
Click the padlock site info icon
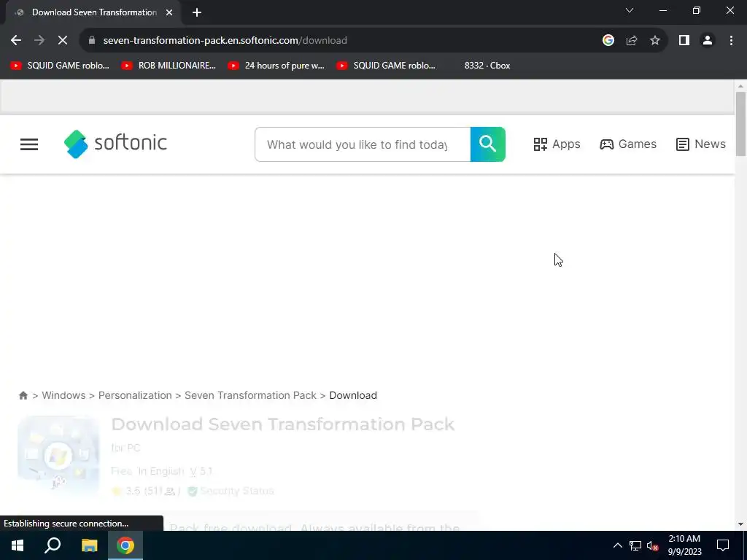[x=92, y=41]
